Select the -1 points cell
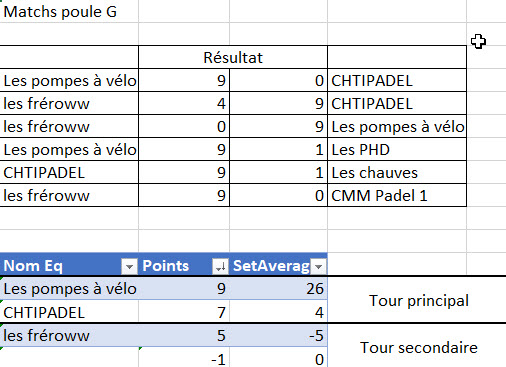The image size is (506, 367). 184,359
